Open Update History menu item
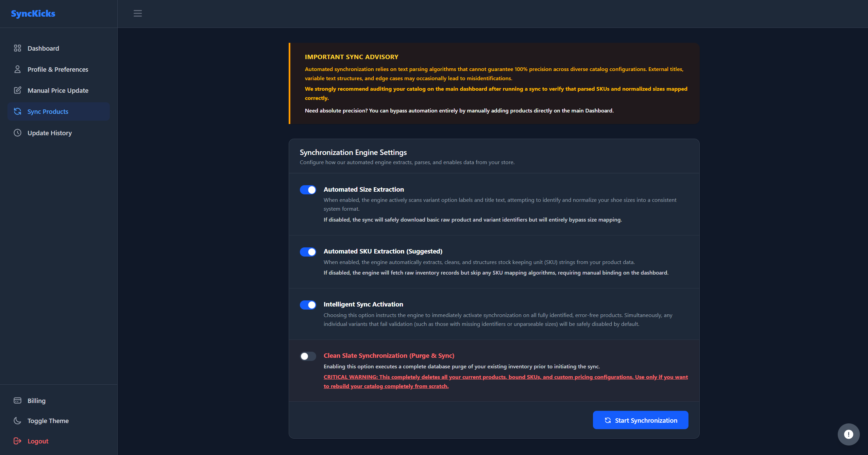868x455 pixels. coord(59,133)
